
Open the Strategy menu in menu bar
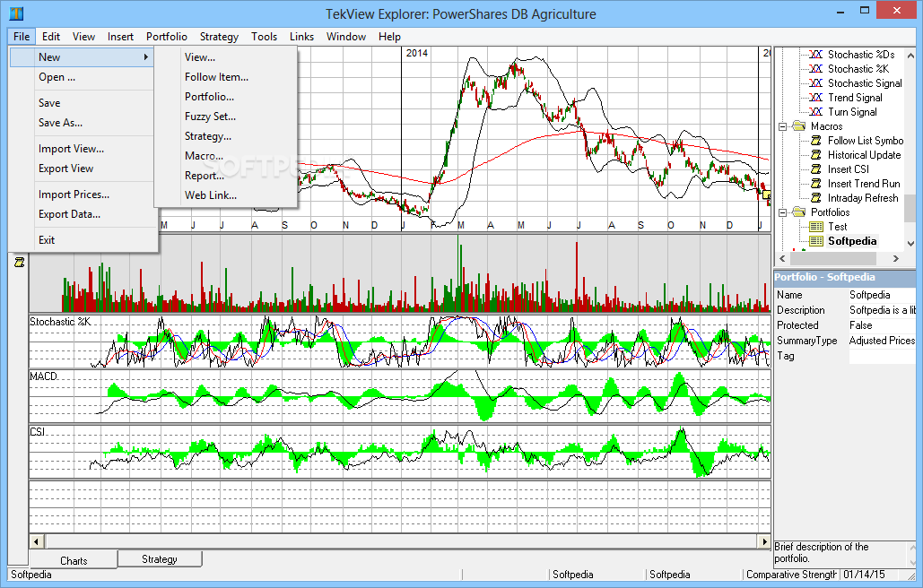coord(219,37)
